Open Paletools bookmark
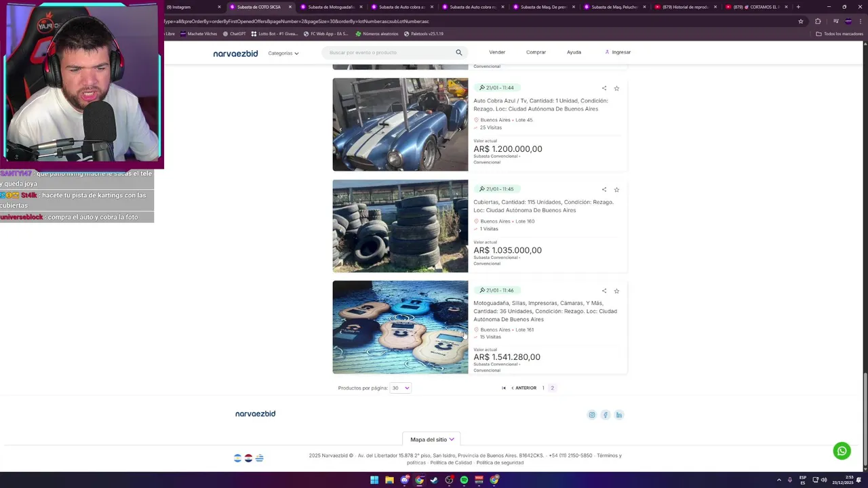Screen dimensions: 868x488 coord(423,33)
